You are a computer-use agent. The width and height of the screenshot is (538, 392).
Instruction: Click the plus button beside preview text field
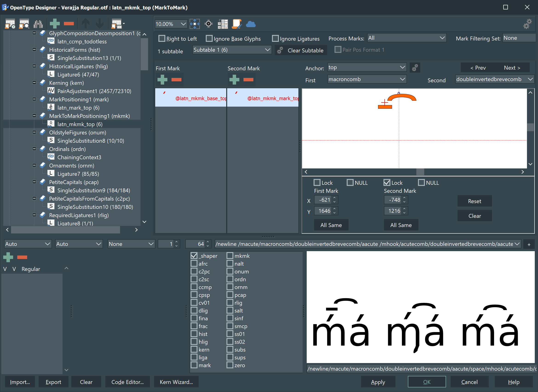(x=529, y=244)
